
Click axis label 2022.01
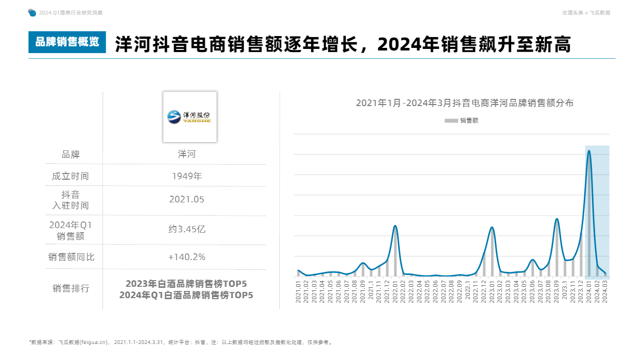(395, 291)
